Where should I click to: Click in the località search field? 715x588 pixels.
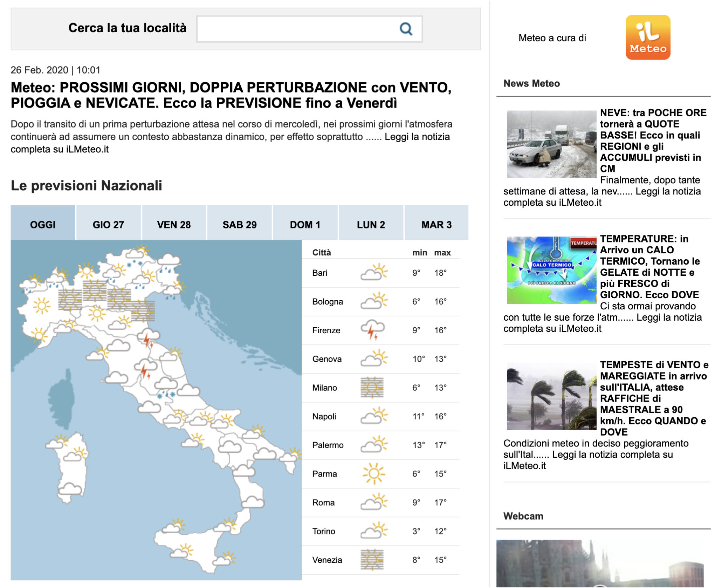pyautogui.click(x=298, y=29)
